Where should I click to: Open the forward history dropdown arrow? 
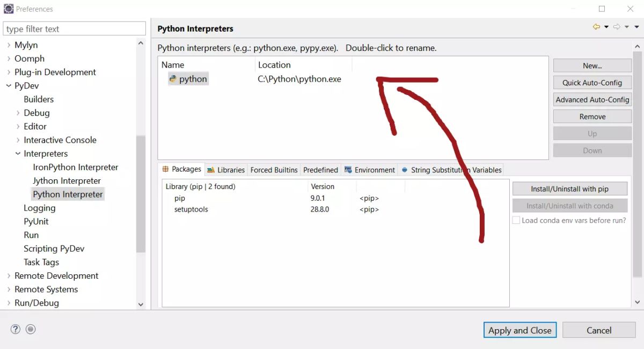[627, 27]
